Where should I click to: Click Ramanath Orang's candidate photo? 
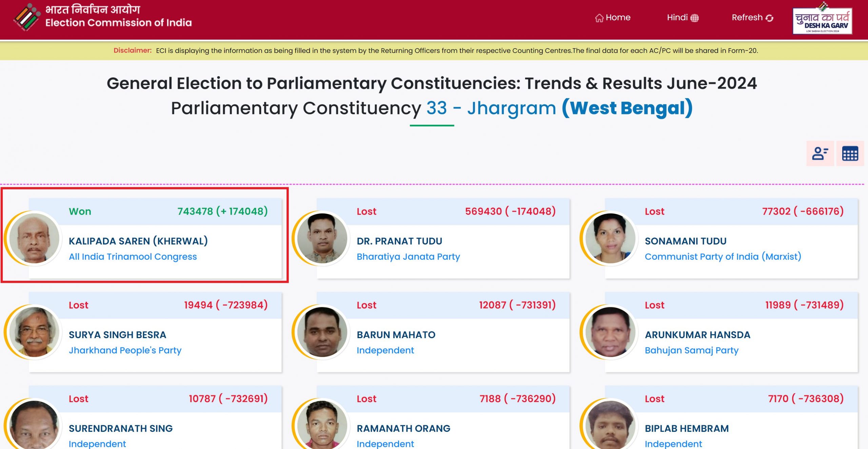point(322,425)
